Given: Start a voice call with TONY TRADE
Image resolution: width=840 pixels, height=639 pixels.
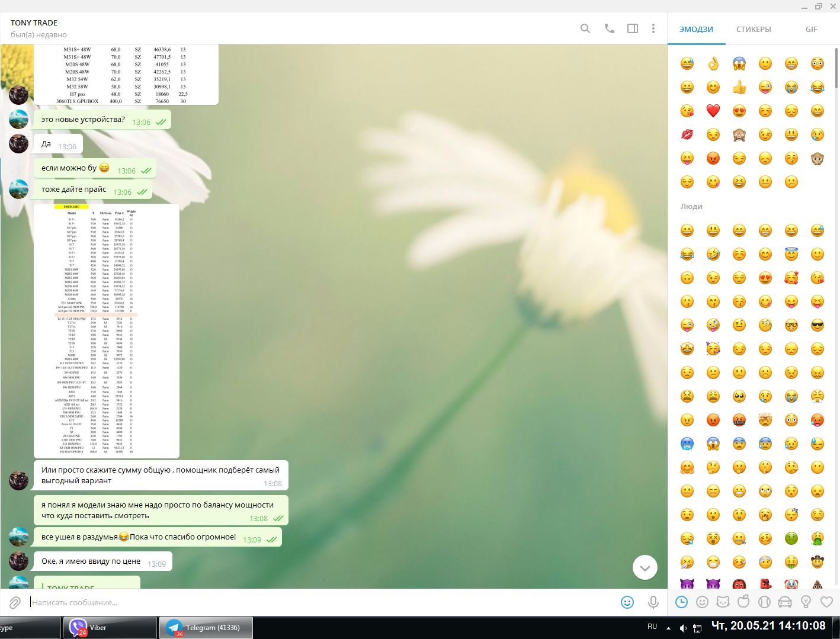Looking at the screenshot, I should (x=609, y=28).
